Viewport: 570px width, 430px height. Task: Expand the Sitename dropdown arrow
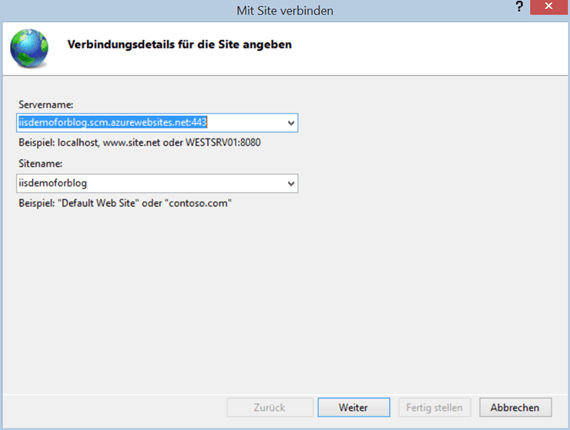291,184
